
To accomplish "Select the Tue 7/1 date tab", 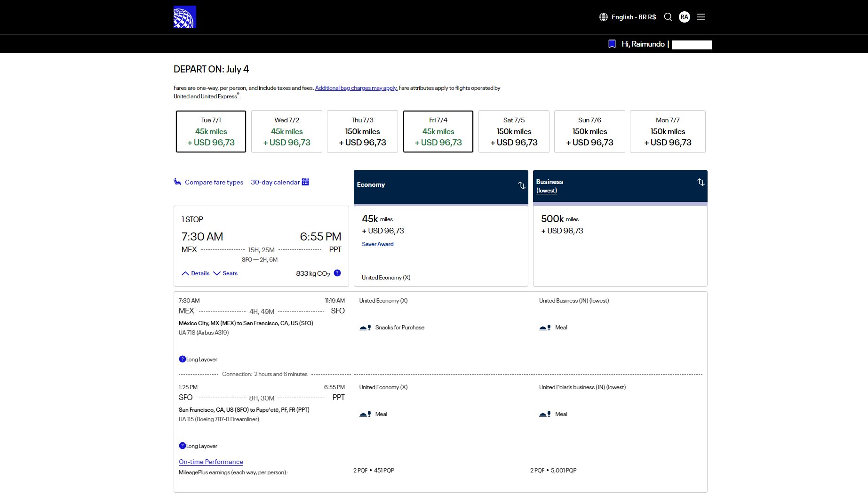I will point(211,131).
